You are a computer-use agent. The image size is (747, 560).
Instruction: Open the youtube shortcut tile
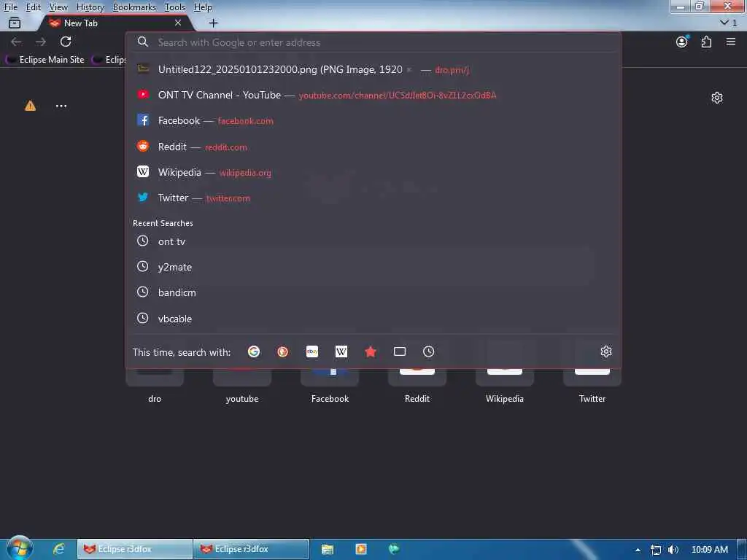click(242, 386)
